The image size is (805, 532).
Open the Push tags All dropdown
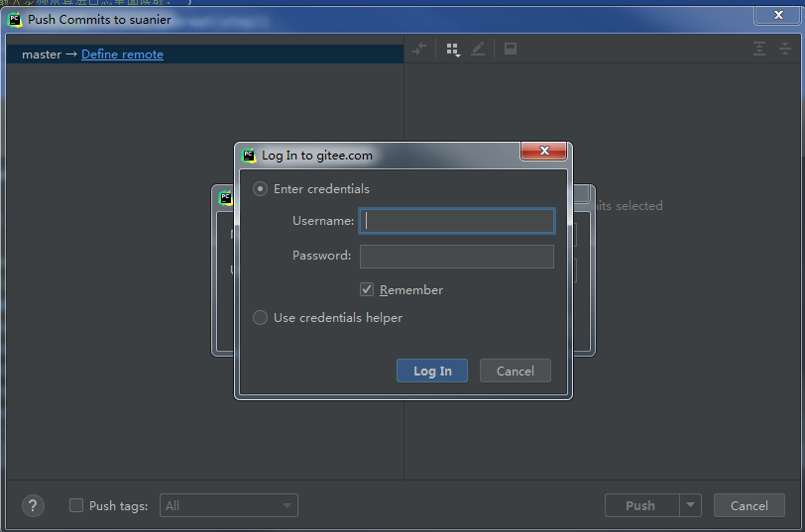tap(229, 506)
